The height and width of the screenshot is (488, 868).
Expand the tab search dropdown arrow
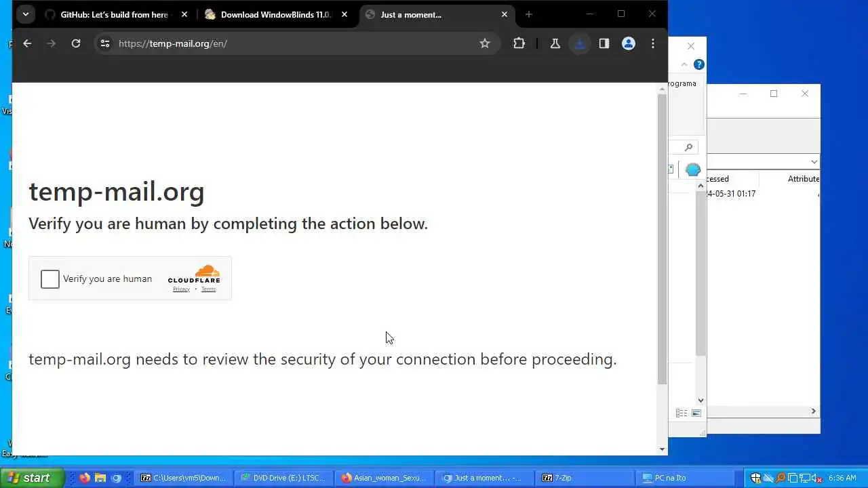point(26,14)
